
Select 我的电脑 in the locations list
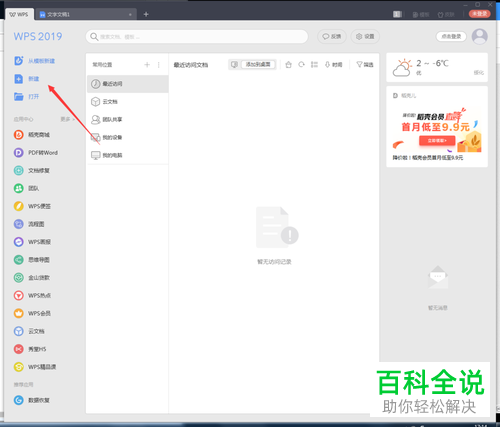127,155
